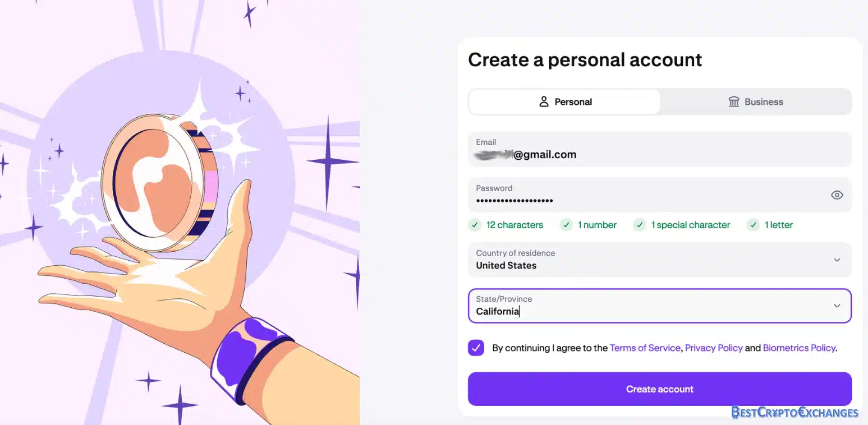Click the 12 characters green checkmark icon
868x425 pixels.
tap(475, 225)
